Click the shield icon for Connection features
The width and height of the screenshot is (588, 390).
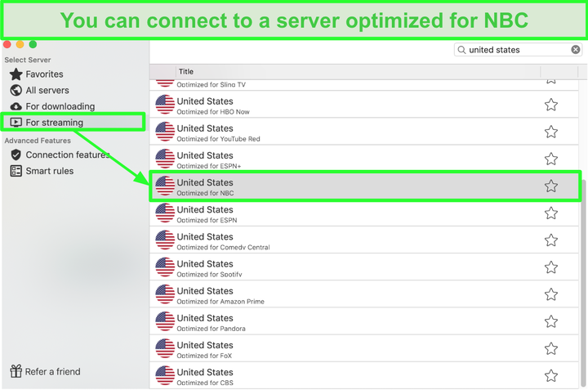(16, 155)
